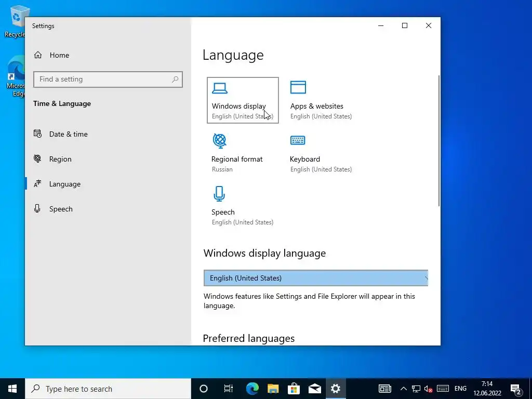Click the Region globe icon in sidebar
The height and width of the screenshot is (399, 532).
tap(37, 158)
